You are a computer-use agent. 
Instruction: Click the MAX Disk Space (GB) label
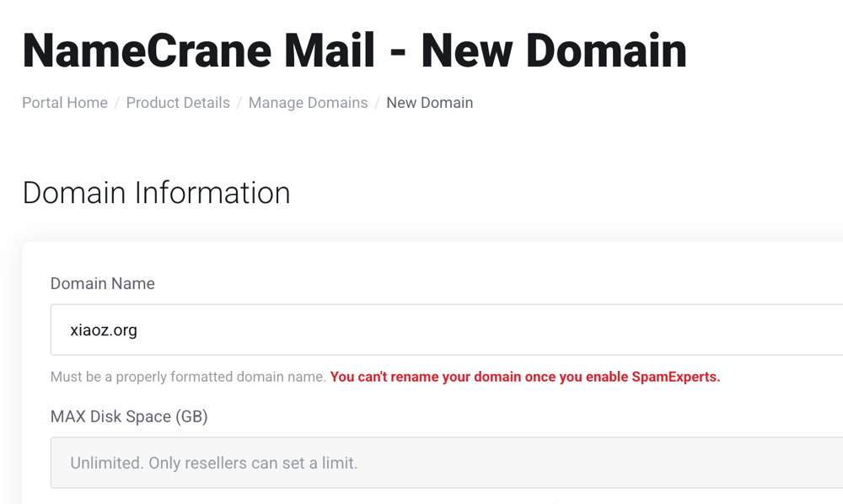pos(129,416)
